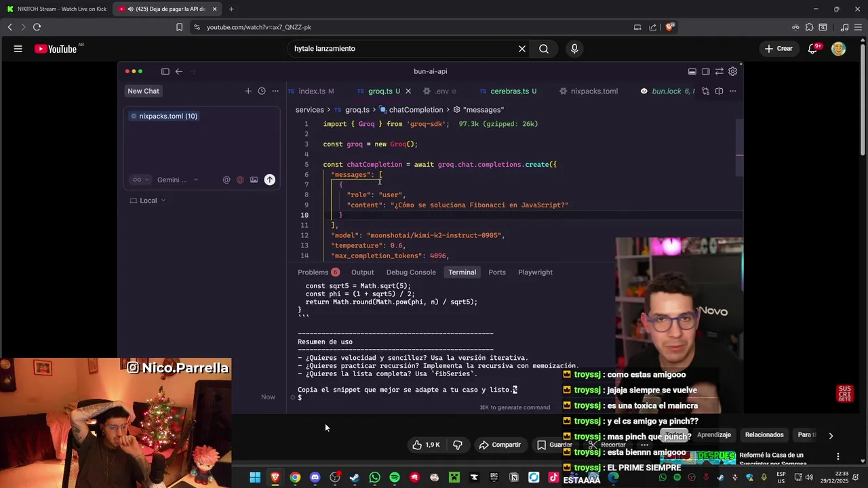Open browser extensions puzzle icon

click(809, 27)
